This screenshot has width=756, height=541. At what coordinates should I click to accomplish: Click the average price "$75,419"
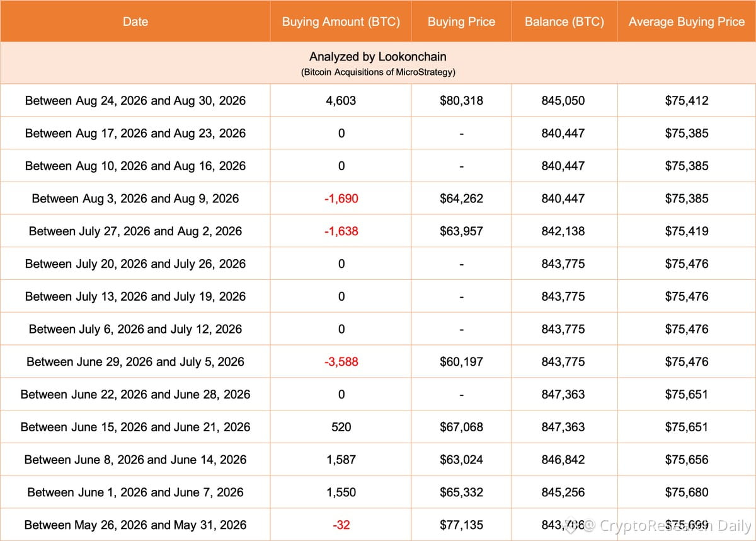coord(687,231)
